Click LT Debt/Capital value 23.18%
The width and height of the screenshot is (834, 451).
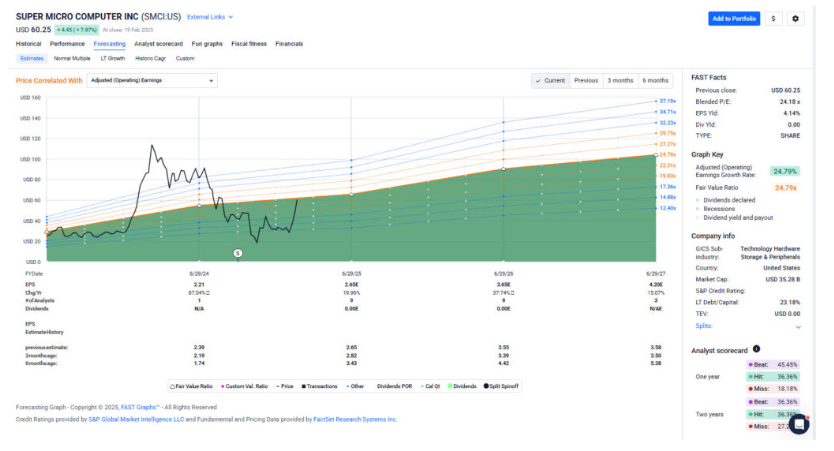[x=790, y=302]
